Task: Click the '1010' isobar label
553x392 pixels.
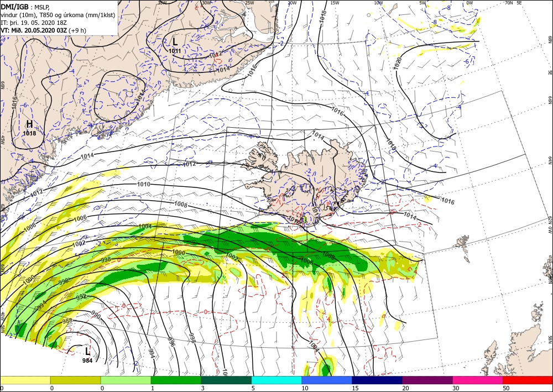Action: (144, 184)
